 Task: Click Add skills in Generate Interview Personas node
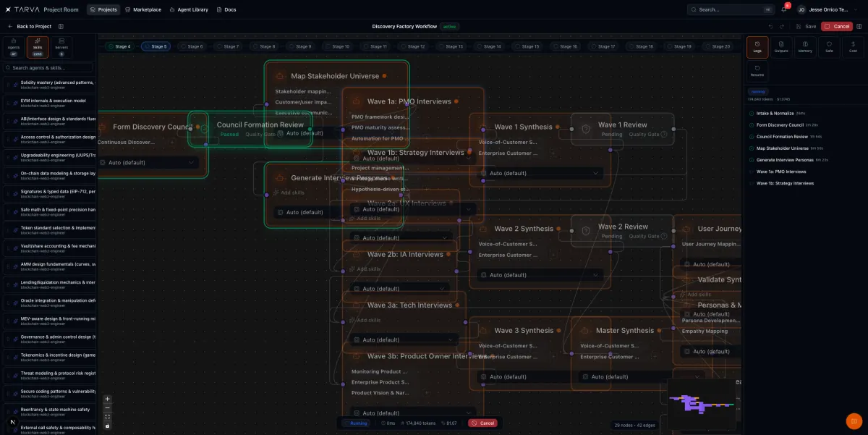[x=289, y=193]
